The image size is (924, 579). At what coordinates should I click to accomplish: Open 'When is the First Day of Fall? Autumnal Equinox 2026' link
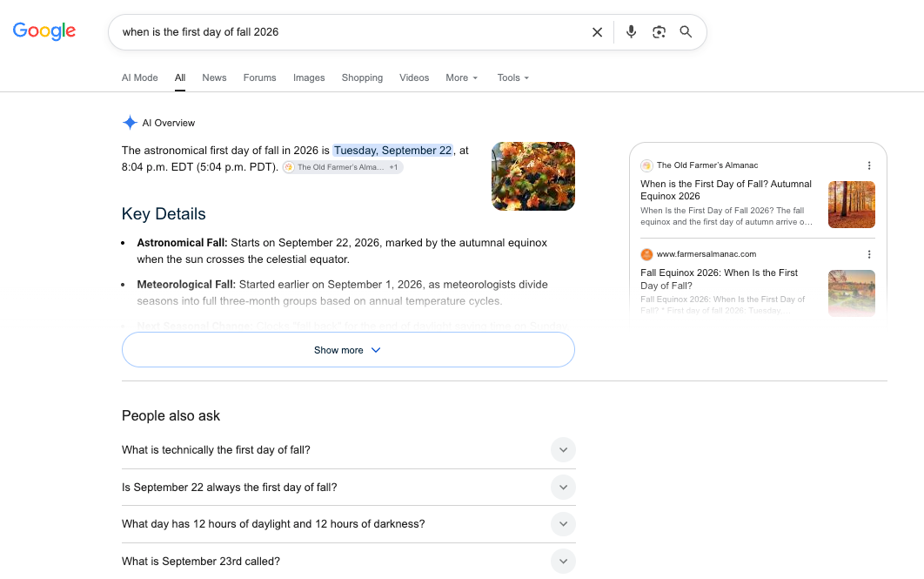726,190
